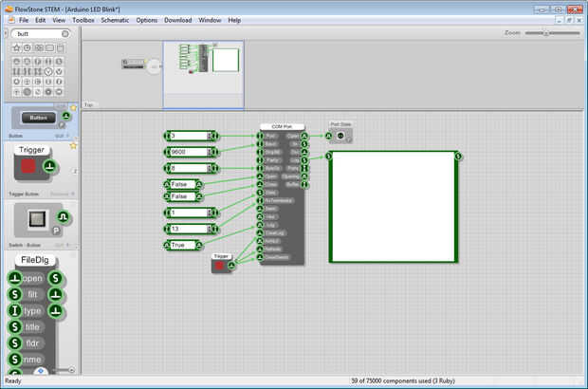Open the Window menu
This screenshot has width=588, height=389.
tap(210, 20)
